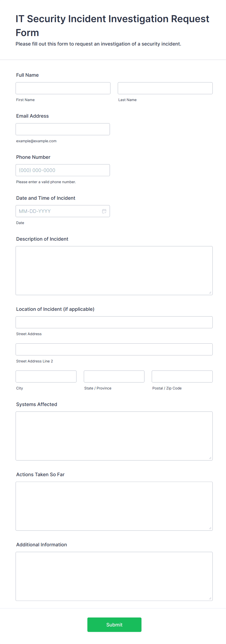Focus the Email Address field

coord(63,129)
